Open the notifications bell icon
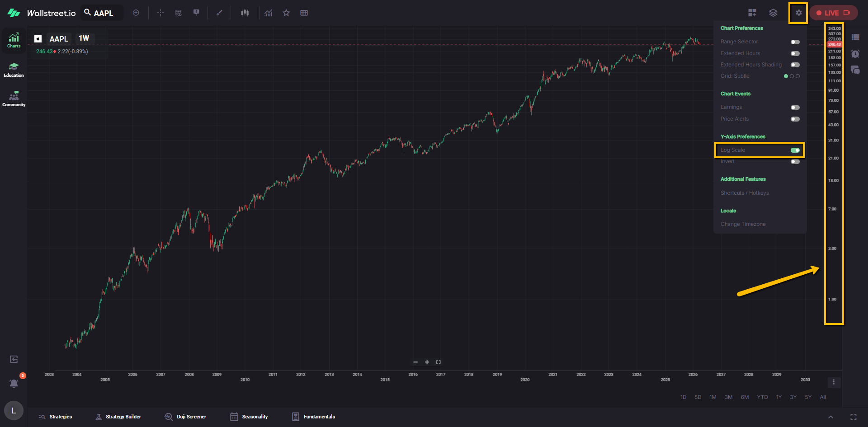The height and width of the screenshot is (427, 868). (x=14, y=384)
